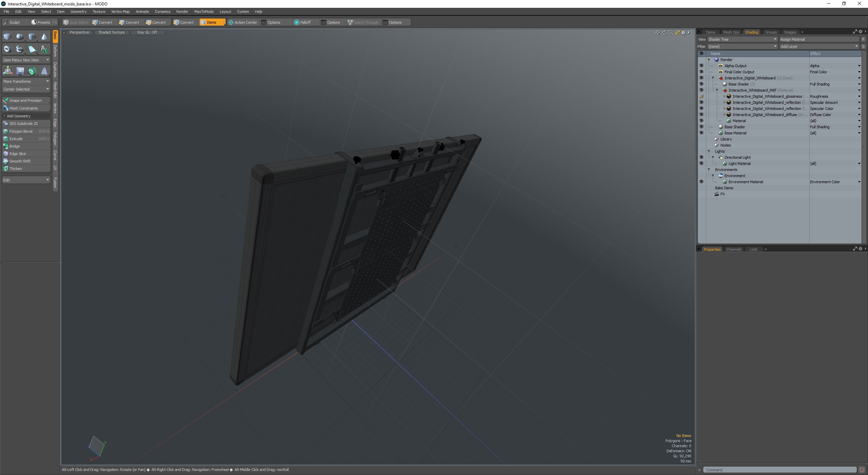Collapse the Render tree node
Viewport: 868px width, 475px height.
(709, 60)
